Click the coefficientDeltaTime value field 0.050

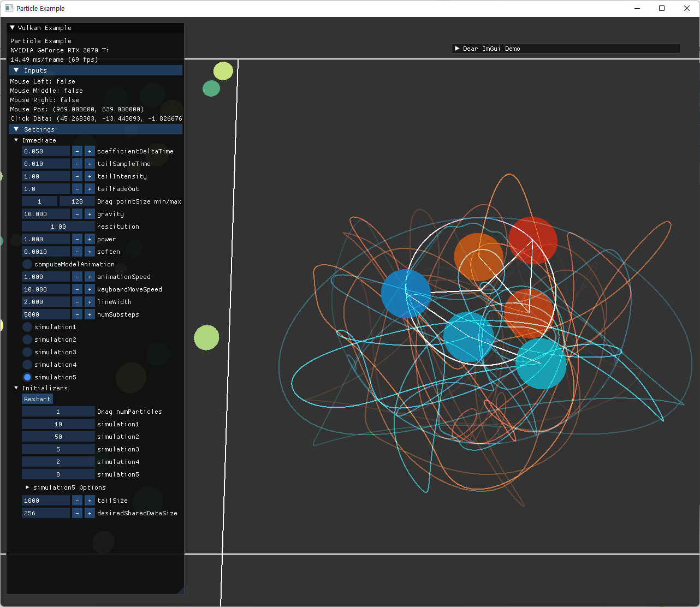point(46,151)
